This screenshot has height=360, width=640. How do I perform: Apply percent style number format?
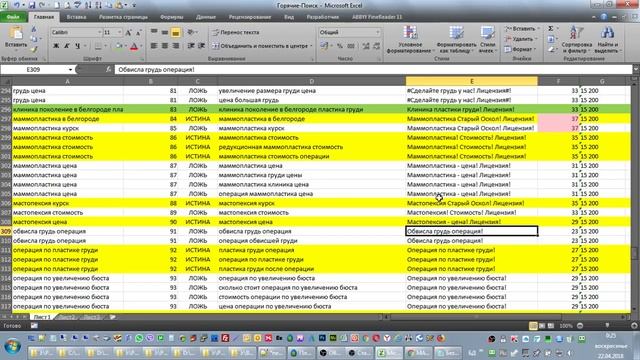(x=340, y=46)
